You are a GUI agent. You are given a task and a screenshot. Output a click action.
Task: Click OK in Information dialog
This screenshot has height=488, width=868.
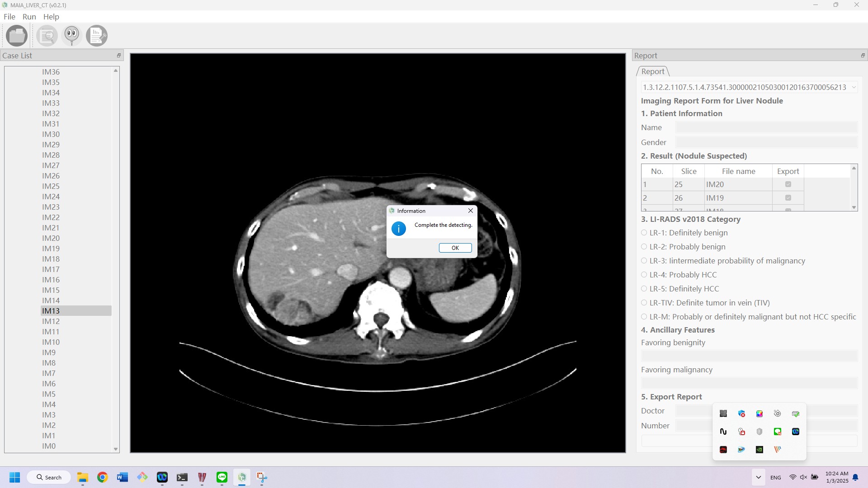[x=455, y=248]
